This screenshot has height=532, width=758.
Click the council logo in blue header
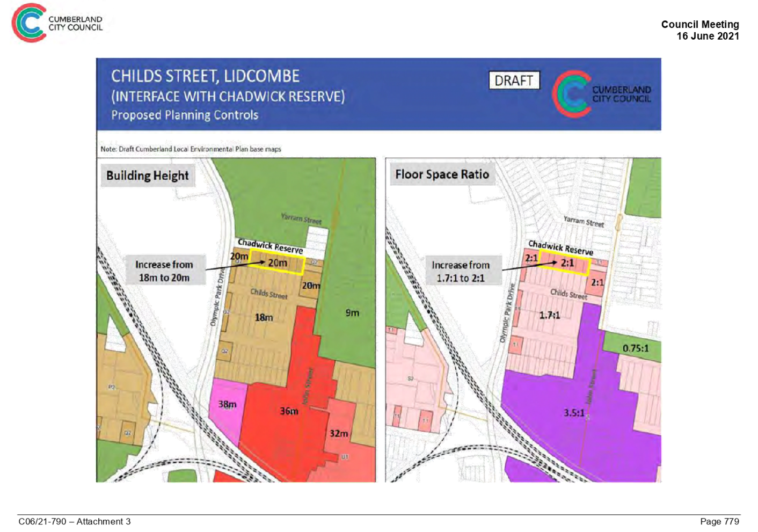click(x=601, y=94)
